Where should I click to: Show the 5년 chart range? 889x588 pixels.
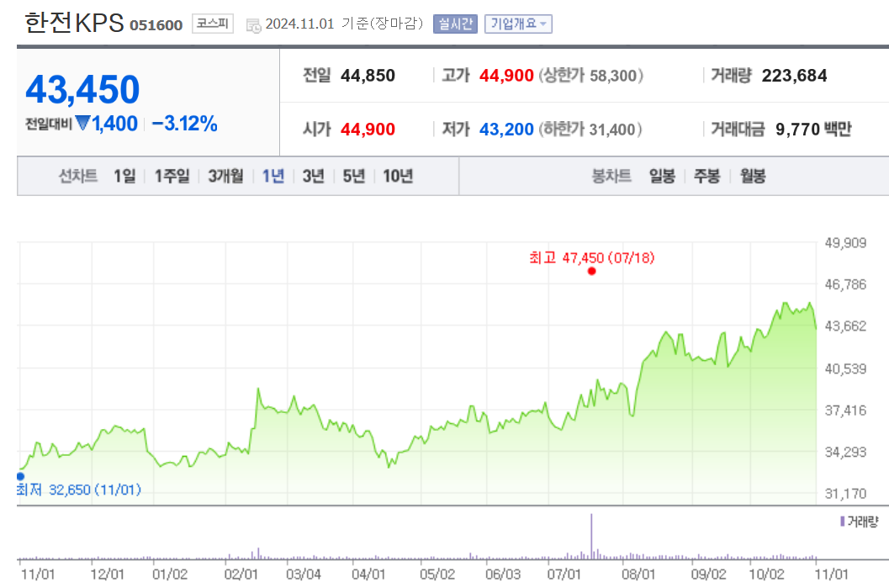click(354, 176)
